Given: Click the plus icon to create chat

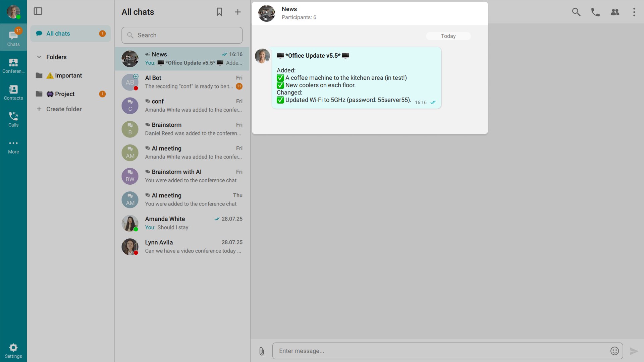Looking at the screenshot, I should pos(238,12).
